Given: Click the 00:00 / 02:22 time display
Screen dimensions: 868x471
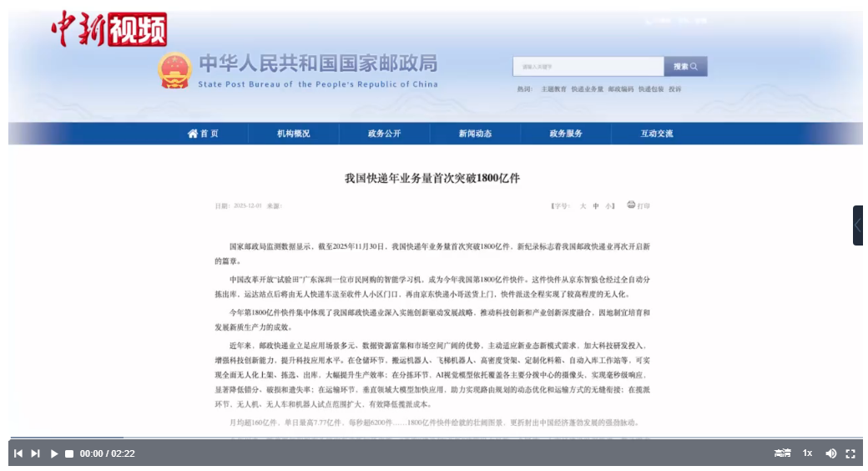Looking at the screenshot, I should 108,453.
